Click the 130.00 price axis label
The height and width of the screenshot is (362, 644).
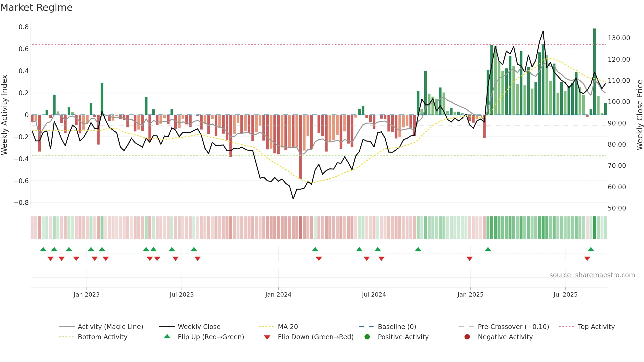(x=619, y=38)
